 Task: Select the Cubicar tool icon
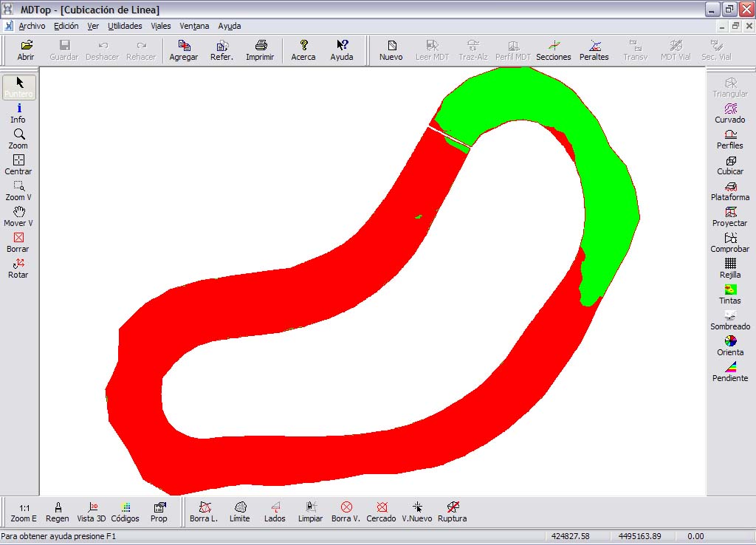[x=730, y=165]
